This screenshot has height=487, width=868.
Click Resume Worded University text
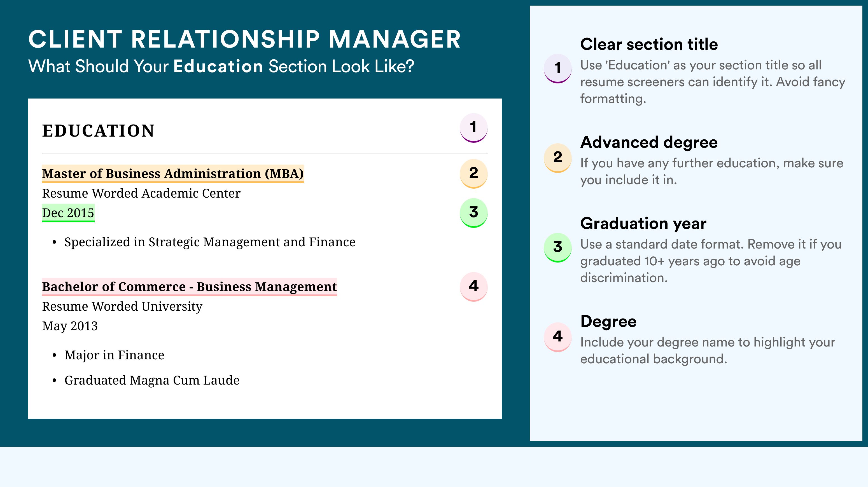click(x=122, y=306)
